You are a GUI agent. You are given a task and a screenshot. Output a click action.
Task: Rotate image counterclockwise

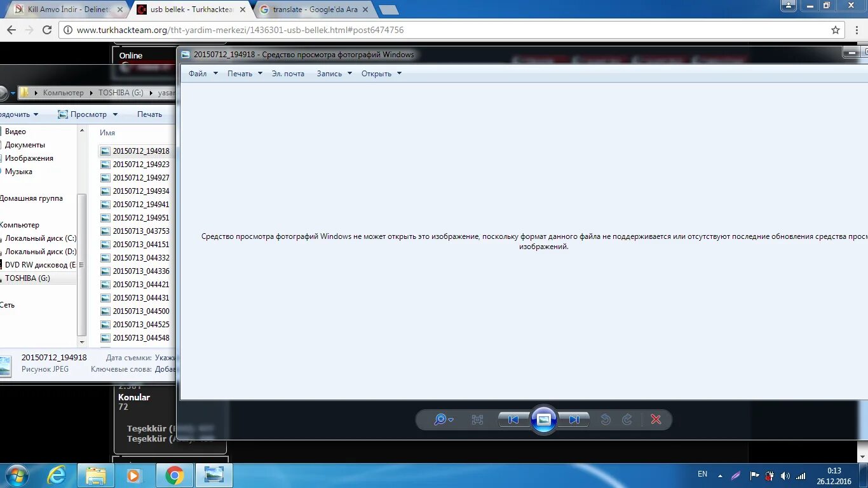(606, 419)
